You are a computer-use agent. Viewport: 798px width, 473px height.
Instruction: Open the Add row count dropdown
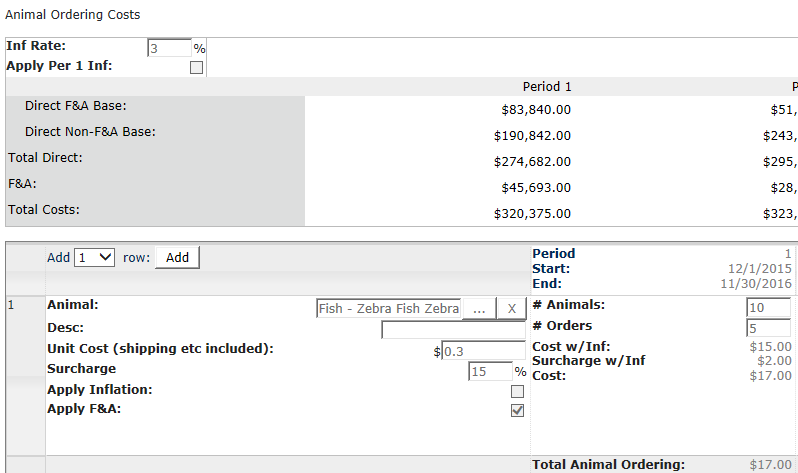click(96, 258)
